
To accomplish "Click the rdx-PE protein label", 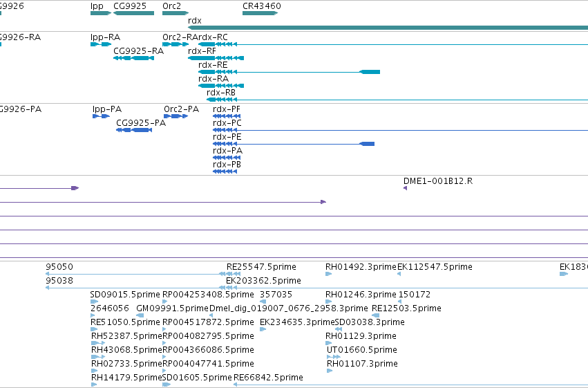I will [x=227, y=137].
